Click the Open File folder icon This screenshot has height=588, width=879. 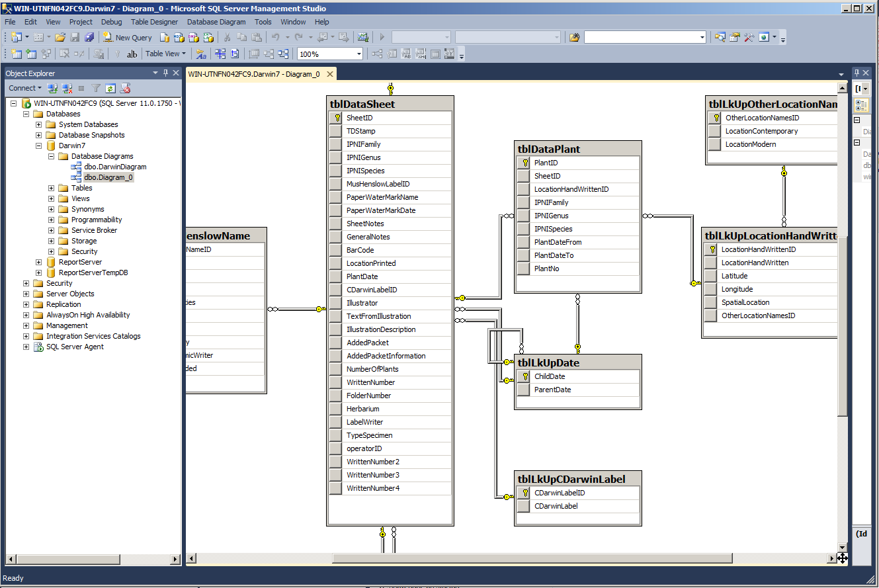[x=60, y=38]
